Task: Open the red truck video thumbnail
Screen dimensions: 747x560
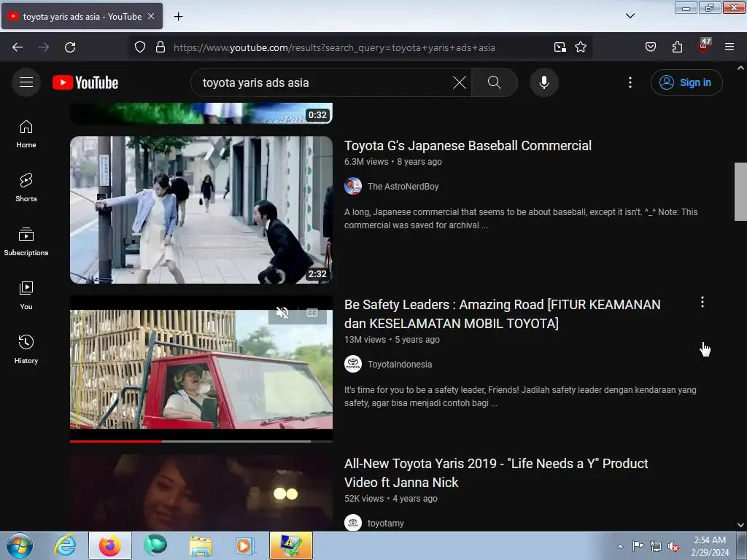Action: (201, 370)
